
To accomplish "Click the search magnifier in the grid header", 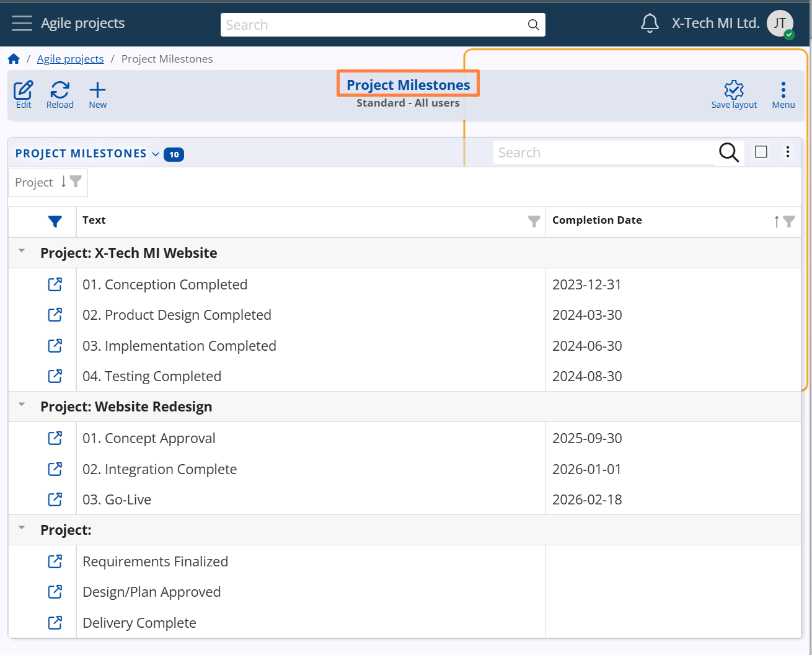I will click(x=728, y=152).
